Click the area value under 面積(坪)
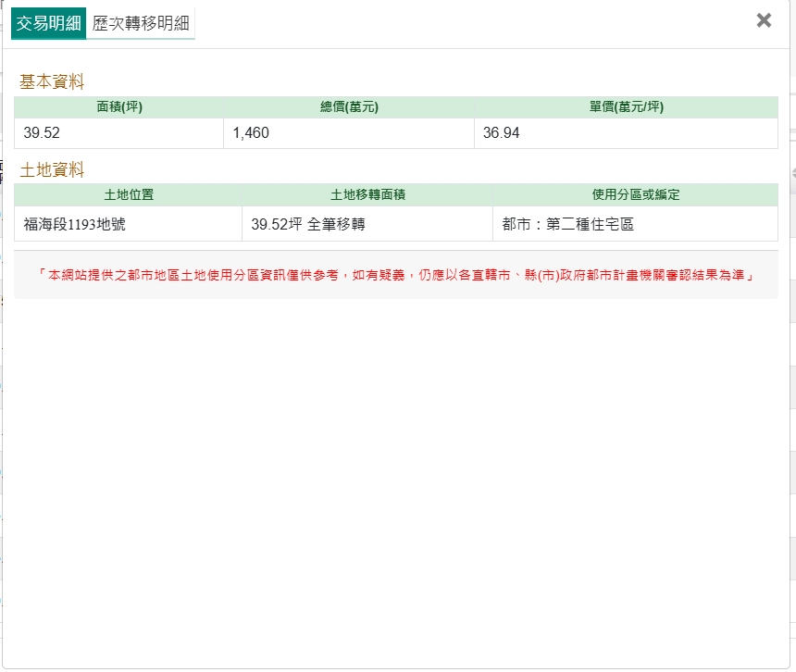This screenshot has height=672, width=796. [43, 133]
